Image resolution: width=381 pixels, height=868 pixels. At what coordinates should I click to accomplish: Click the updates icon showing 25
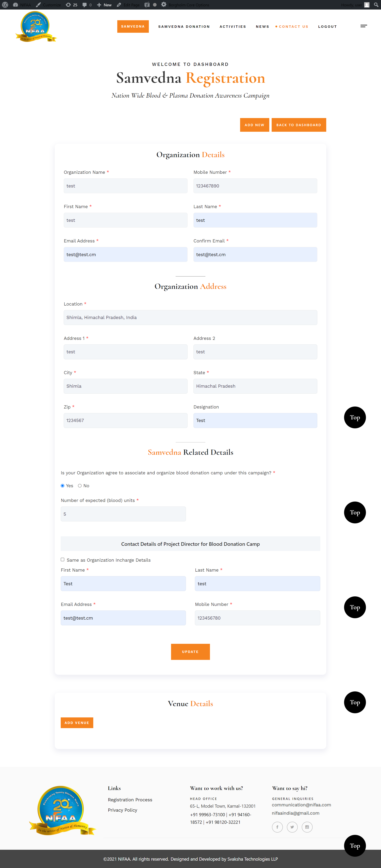[71, 5]
